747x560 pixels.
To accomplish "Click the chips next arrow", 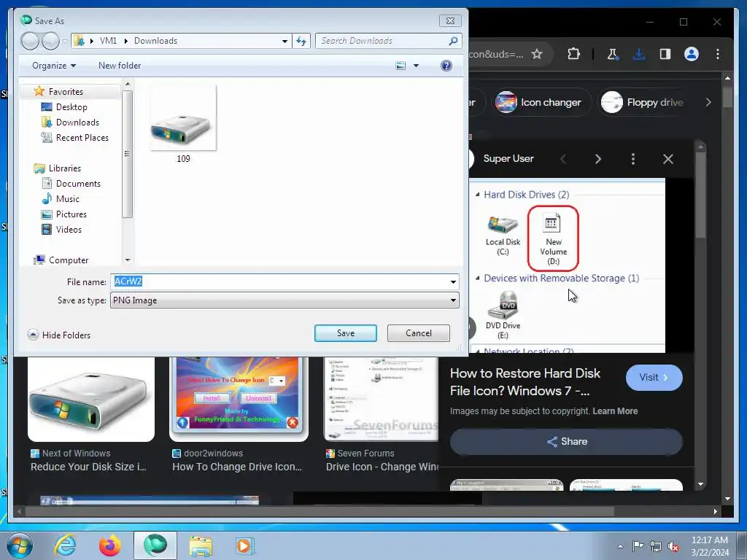I will click(708, 102).
